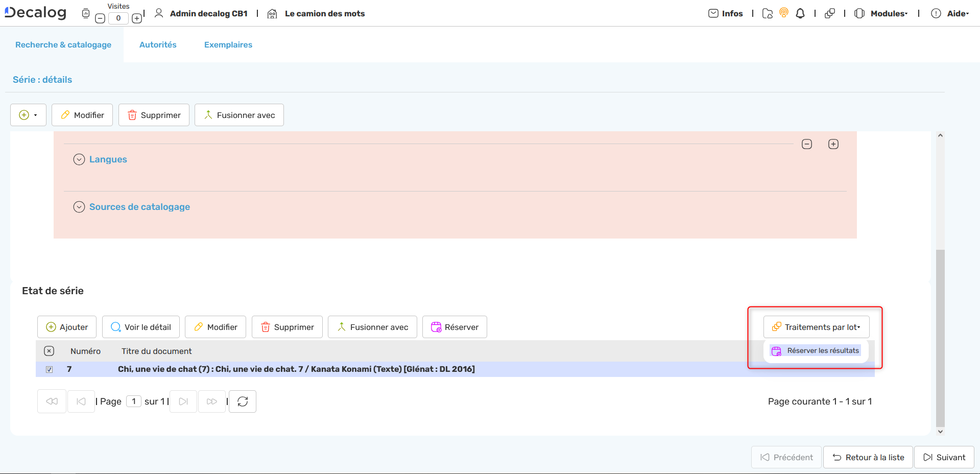980x474 pixels.
Task: Collapse all sections with minus icon
Action: 807,144
